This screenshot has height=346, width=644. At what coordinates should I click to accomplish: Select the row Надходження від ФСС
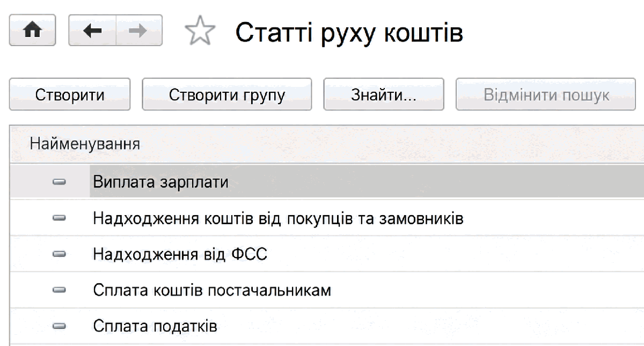coord(327,254)
